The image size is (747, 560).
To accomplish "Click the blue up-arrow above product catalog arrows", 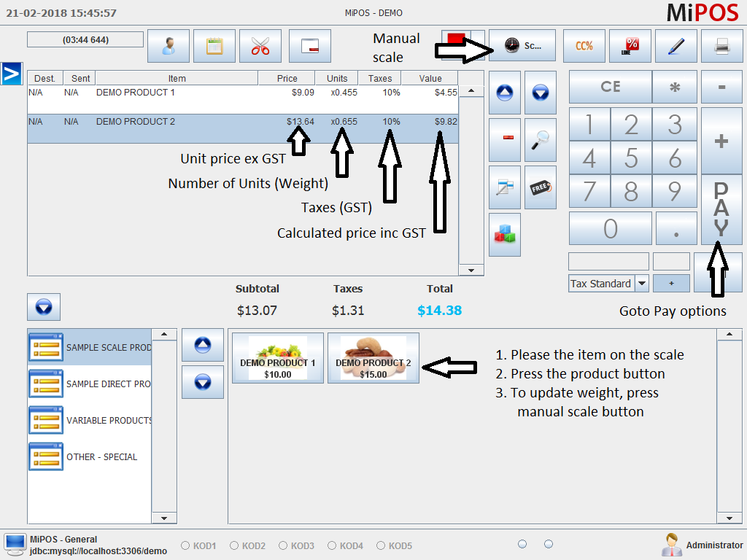I will click(203, 345).
